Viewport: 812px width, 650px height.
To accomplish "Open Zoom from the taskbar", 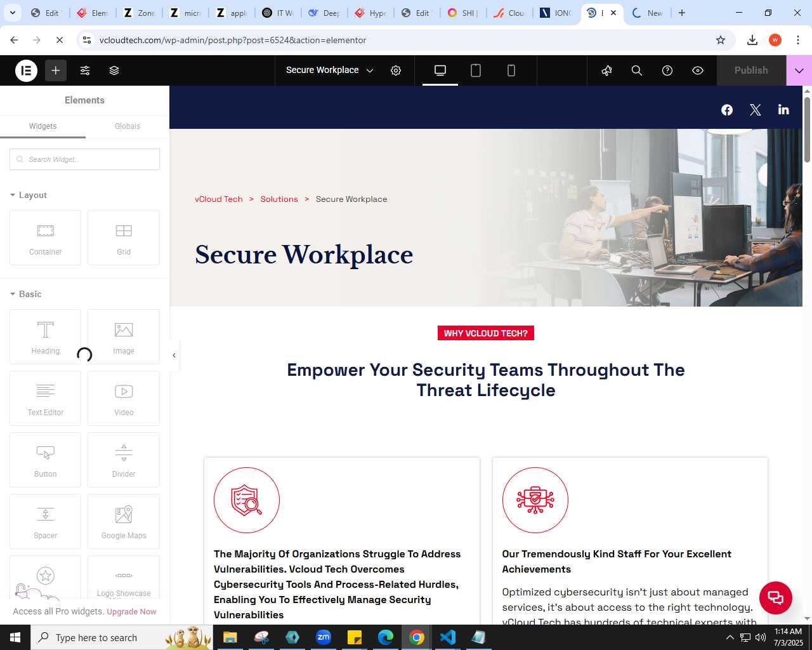I will (324, 637).
